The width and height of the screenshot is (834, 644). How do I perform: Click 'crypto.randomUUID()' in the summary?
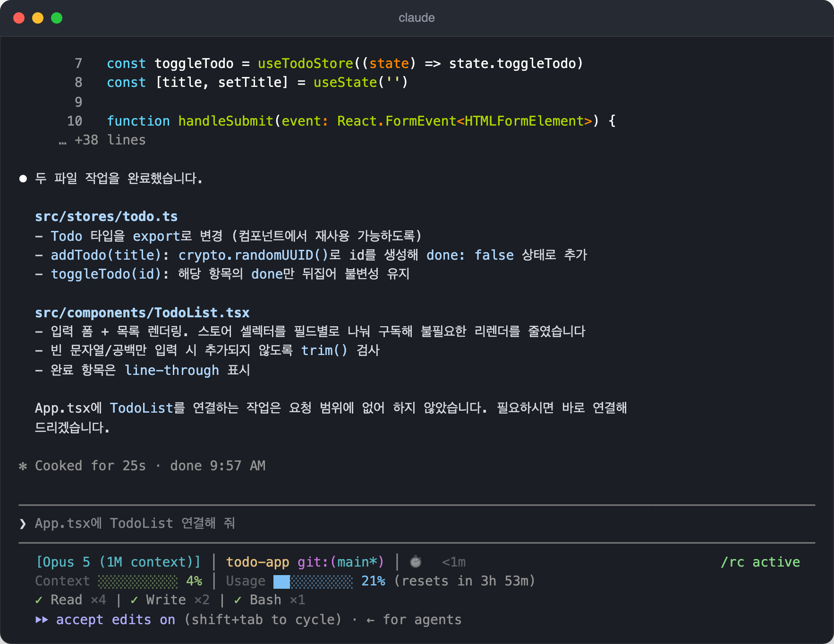[x=253, y=255]
